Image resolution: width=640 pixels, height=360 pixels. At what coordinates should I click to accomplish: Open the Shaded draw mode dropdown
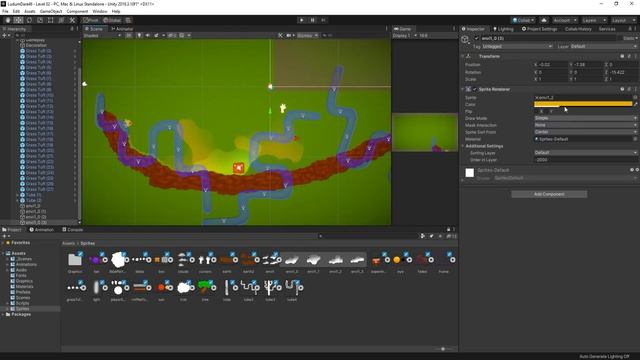click(102, 36)
